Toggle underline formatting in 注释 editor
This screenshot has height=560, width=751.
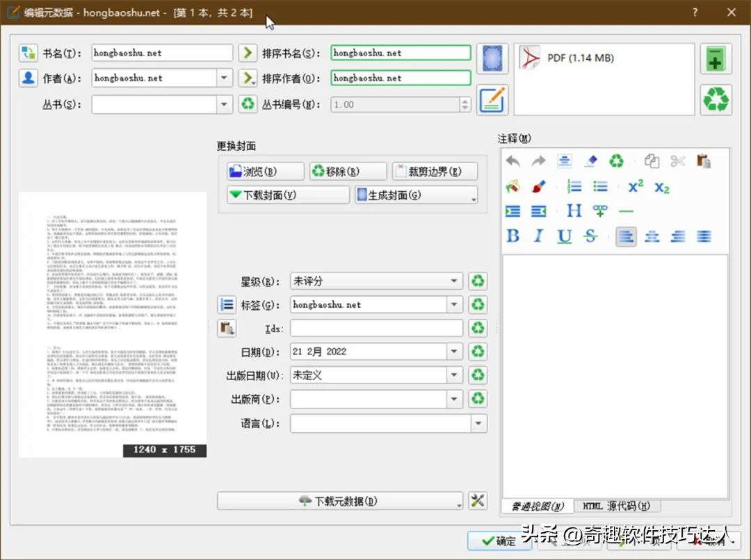click(564, 236)
